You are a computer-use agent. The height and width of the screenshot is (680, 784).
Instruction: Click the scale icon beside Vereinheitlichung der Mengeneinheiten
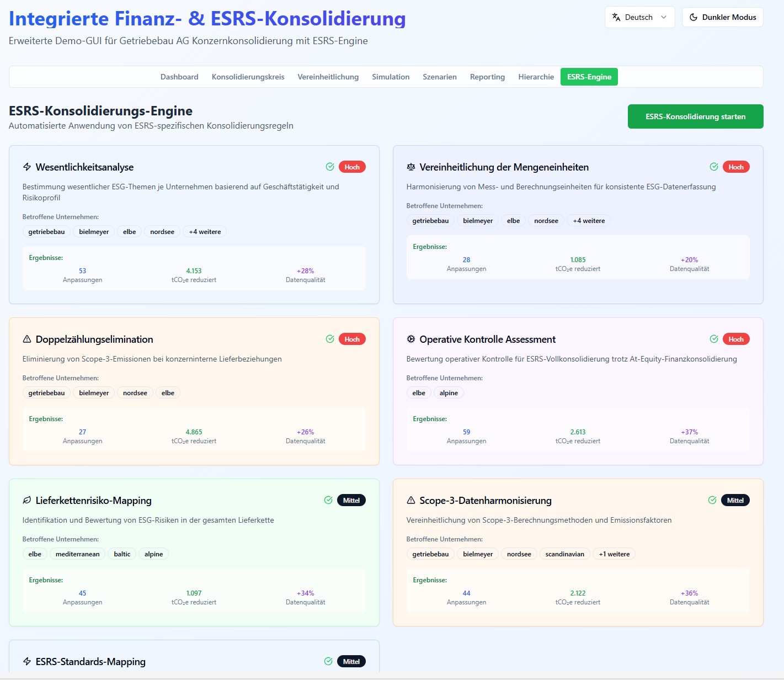tap(410, 167)
